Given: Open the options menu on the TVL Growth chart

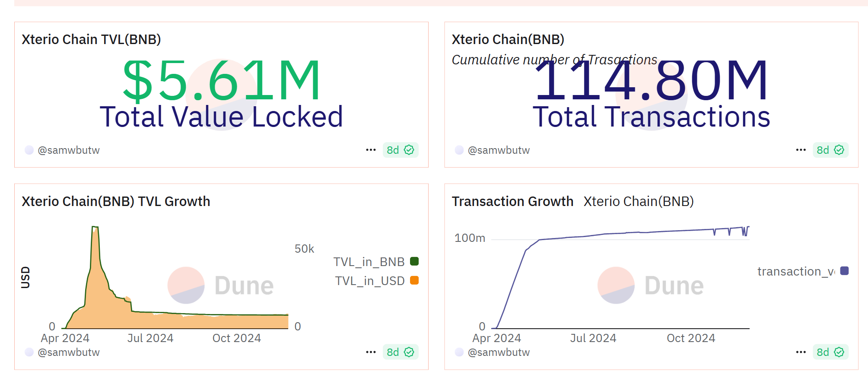Looking at the screenshot, I should pyautogui.click(x=370, y=352).
